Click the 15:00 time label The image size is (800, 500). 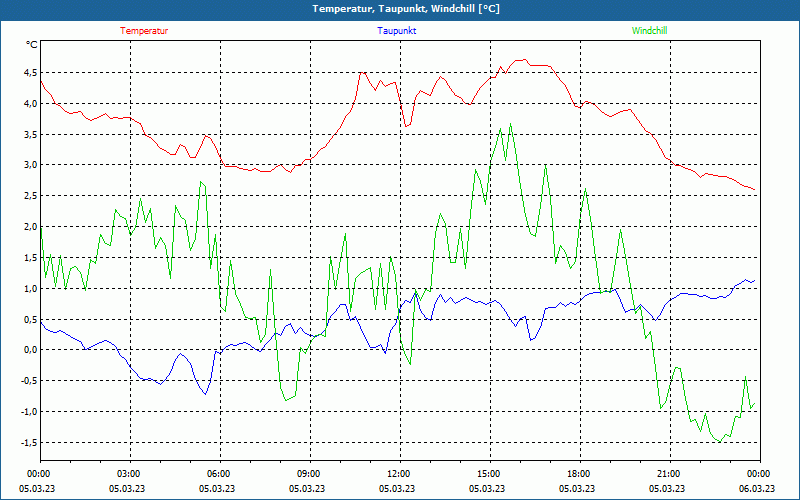(x=490, y=473)
